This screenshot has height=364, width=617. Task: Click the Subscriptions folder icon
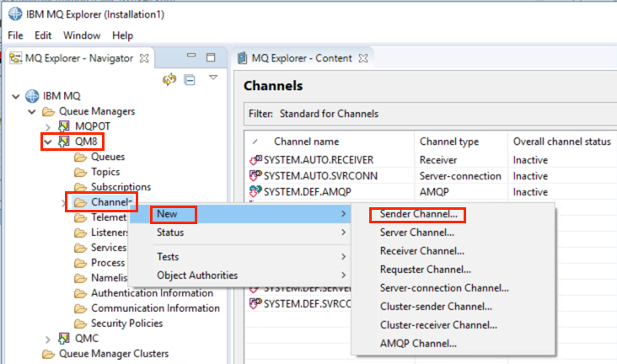(80, 187)
